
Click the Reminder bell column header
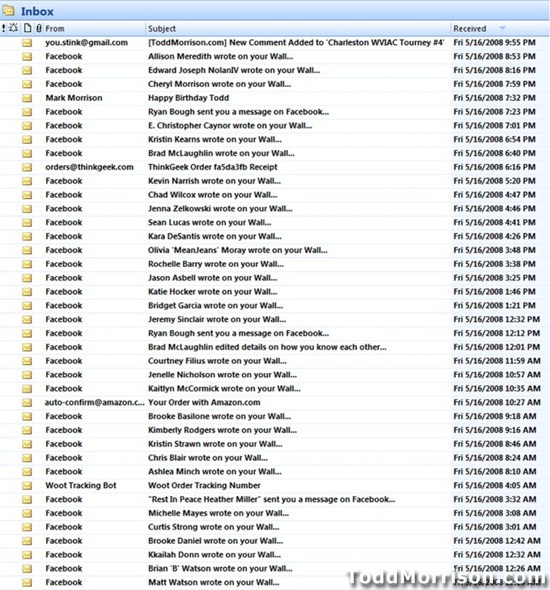[x=14, y=28]
